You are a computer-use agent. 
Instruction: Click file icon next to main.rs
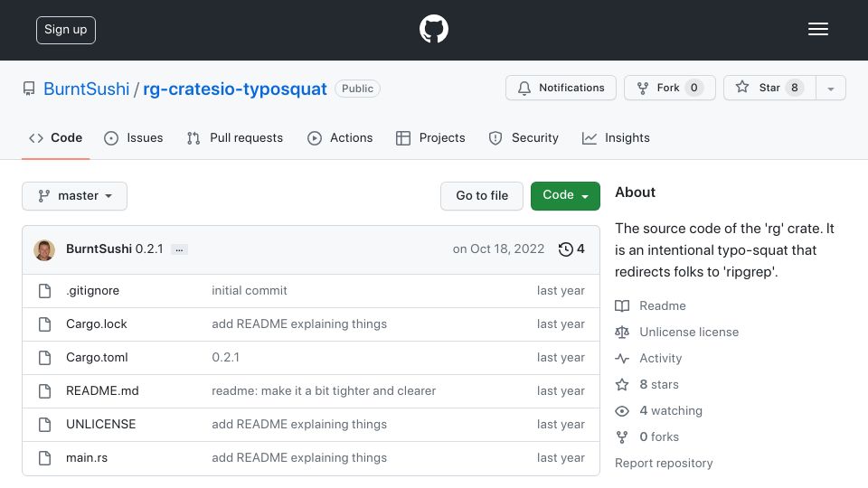click(x=45, y=458)
